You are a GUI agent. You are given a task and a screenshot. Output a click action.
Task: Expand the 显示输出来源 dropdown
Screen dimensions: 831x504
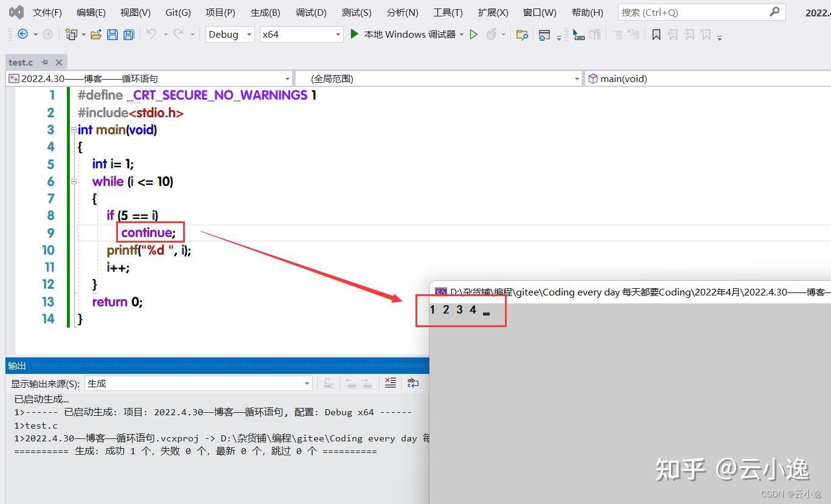click(307, 383)
